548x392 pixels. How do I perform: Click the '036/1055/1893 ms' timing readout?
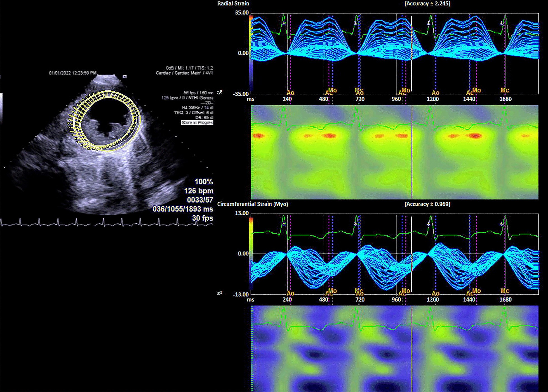(x=183, y=209)
